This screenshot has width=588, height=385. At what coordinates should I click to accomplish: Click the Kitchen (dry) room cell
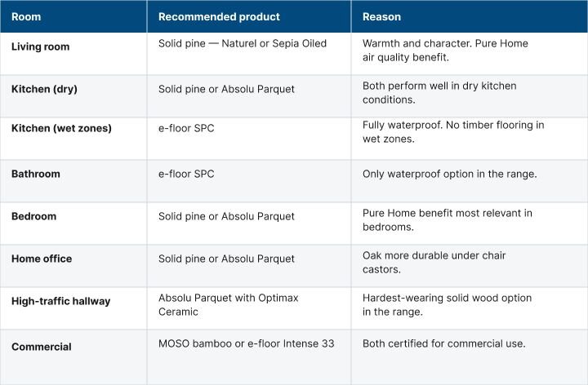tap(44, 89)
